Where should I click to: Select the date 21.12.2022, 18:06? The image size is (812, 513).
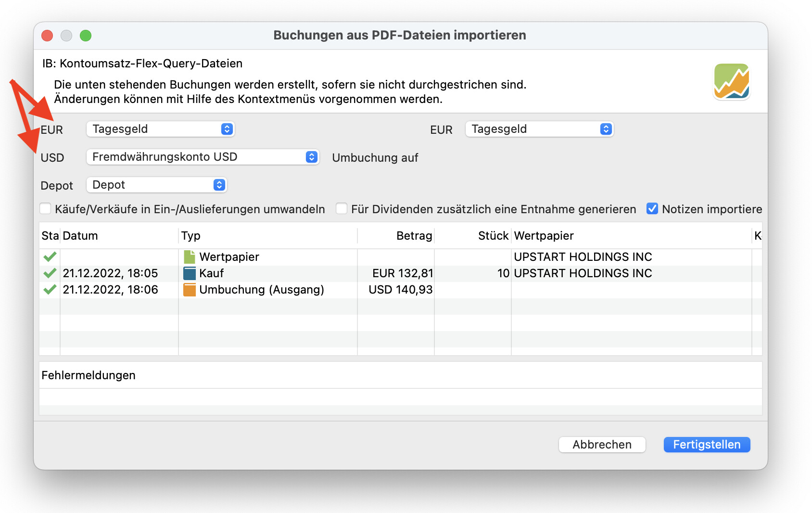[x=110, y=290]
